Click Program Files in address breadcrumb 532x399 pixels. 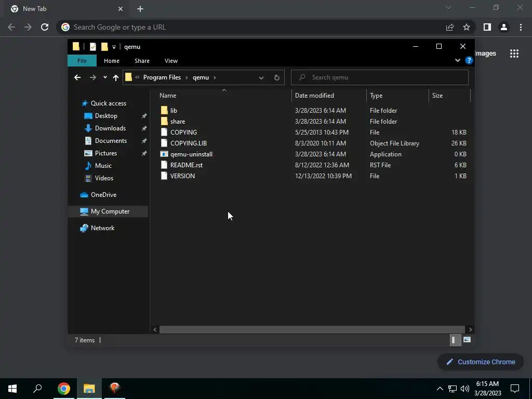pos(162,77)
